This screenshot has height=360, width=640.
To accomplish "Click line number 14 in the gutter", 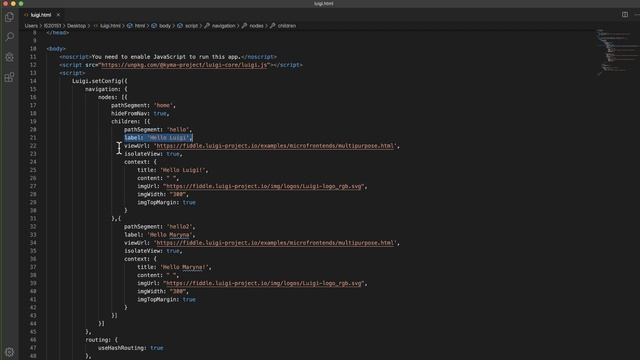I will pos(33,81).
